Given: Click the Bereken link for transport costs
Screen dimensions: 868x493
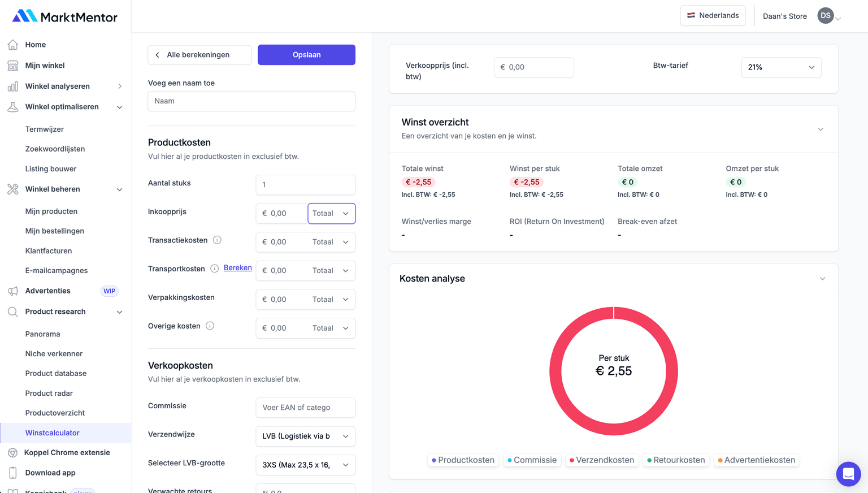Looking at the screenshot, I should coord(237,267).
